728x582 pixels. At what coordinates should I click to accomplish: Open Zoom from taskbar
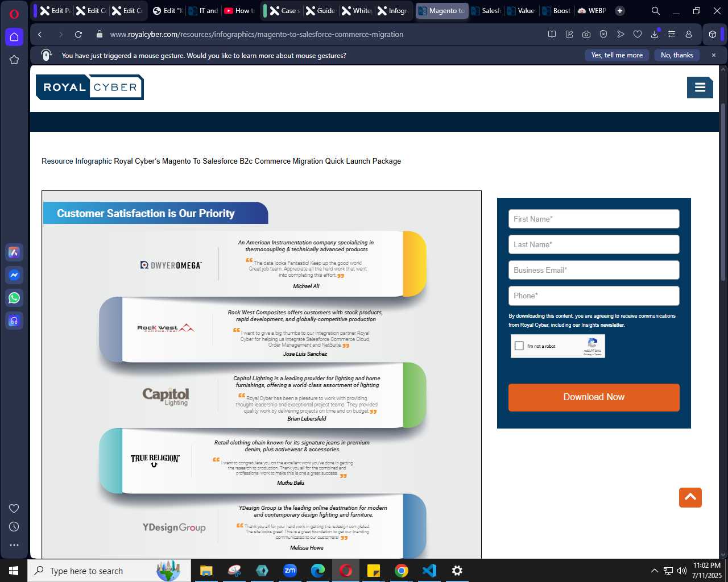tap(290, 571)
